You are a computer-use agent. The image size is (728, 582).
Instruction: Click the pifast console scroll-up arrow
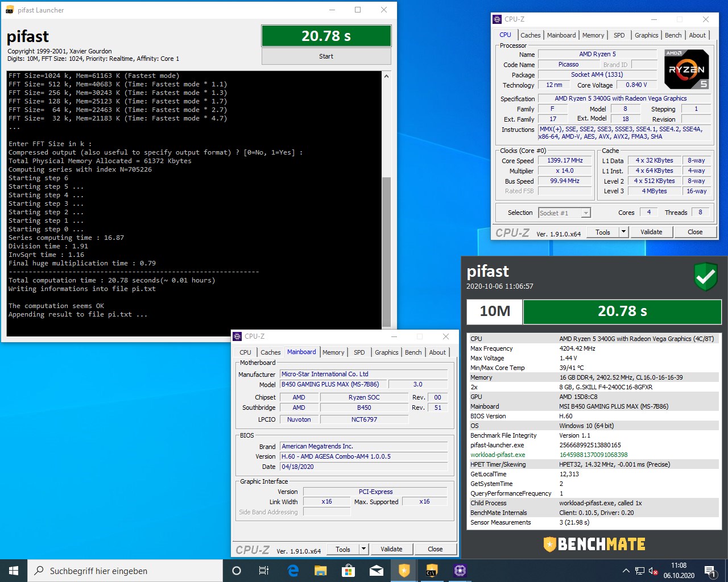pyautogui.click(x=386, y=76)
